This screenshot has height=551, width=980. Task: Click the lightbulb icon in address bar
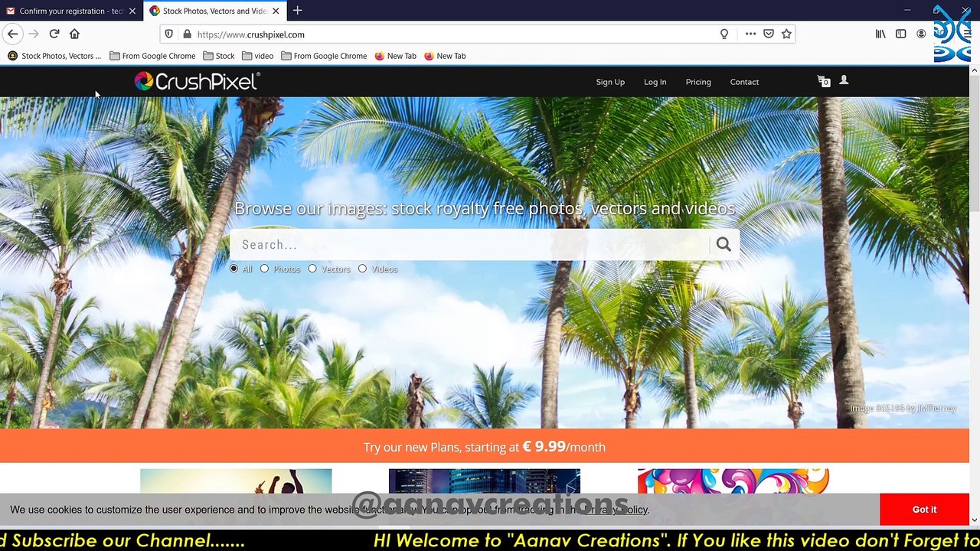(724, 34)
